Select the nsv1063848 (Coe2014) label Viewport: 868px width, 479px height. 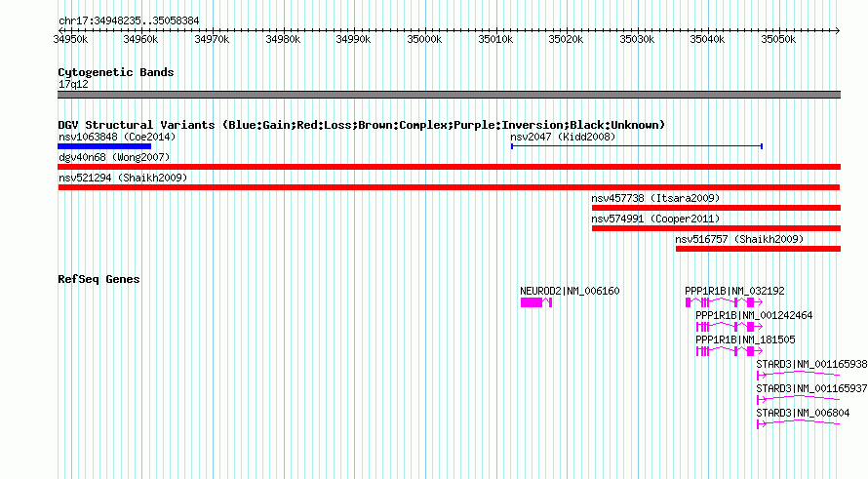(x=117, y=137)
